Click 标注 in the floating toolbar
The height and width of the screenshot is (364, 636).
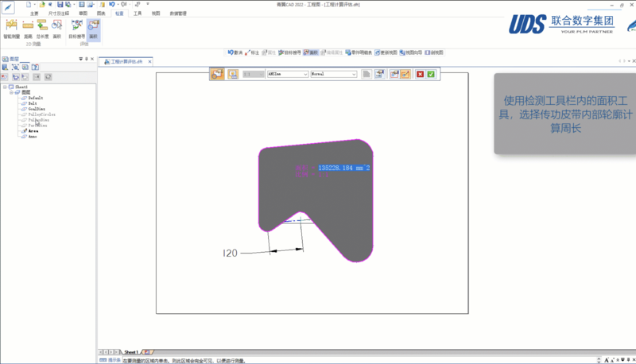coord(252,52)
